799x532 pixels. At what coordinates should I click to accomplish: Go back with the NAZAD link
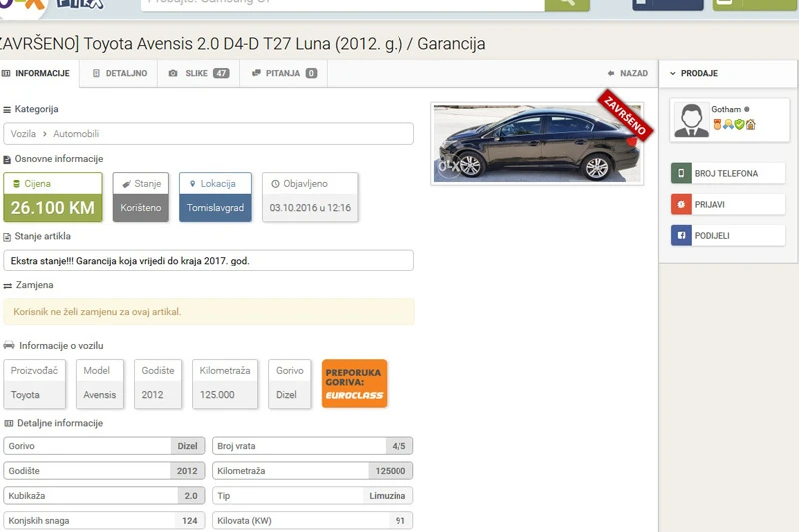coord(628,73)
